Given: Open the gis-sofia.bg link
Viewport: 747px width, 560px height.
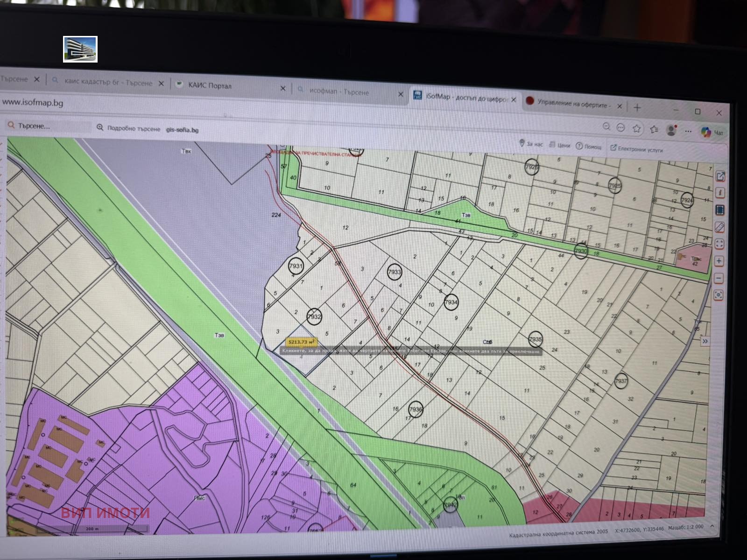Looking at the screenshot, I should (x=182, y=130).
